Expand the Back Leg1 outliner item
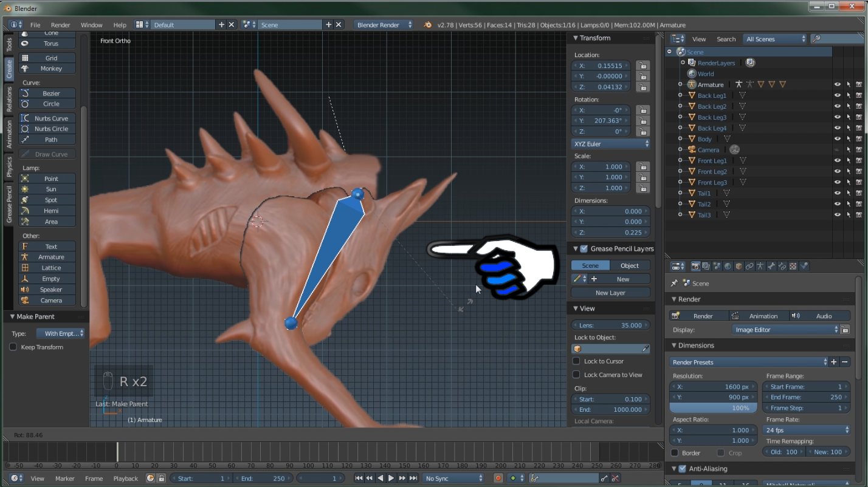Viewport: 868px width, 487px height. [680, 95]
